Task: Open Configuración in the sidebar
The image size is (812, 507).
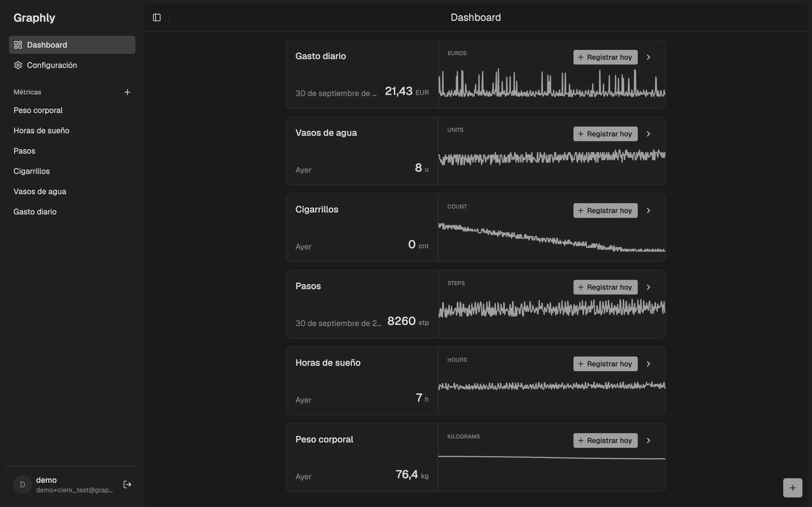Action: (72, 65)
